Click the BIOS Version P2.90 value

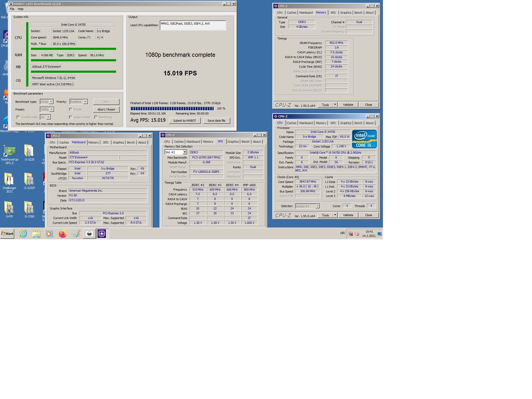click(108, 195)
